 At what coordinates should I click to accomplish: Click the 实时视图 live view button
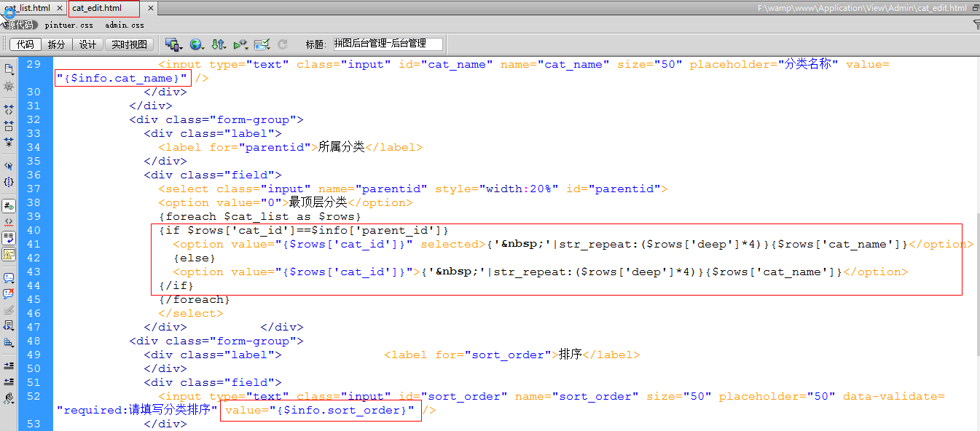(129, 44)
